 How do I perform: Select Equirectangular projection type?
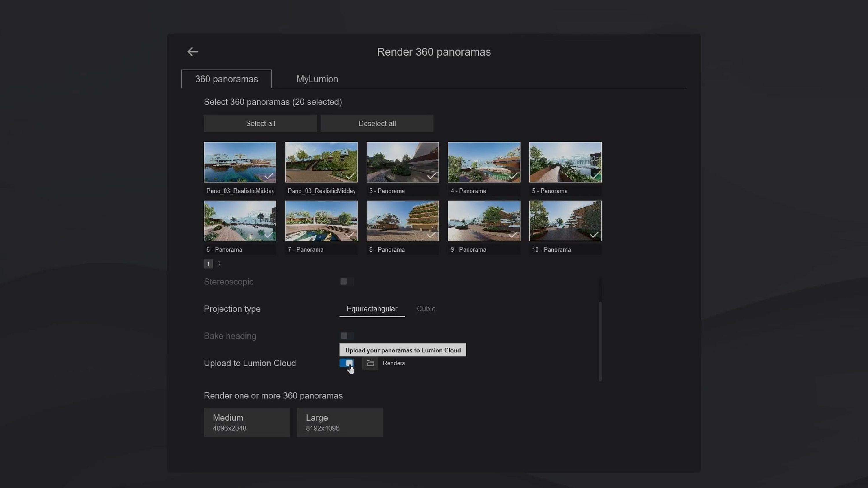tap(372, 309)
